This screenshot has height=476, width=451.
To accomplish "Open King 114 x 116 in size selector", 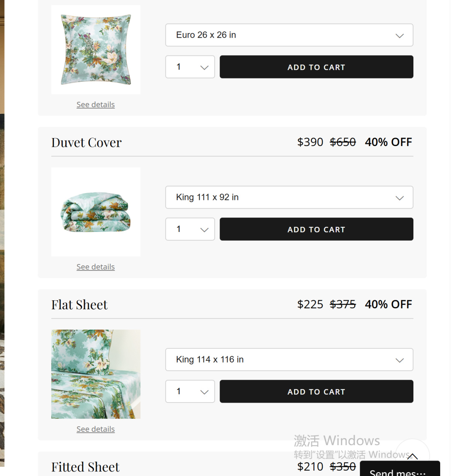I will pos(289,360).
